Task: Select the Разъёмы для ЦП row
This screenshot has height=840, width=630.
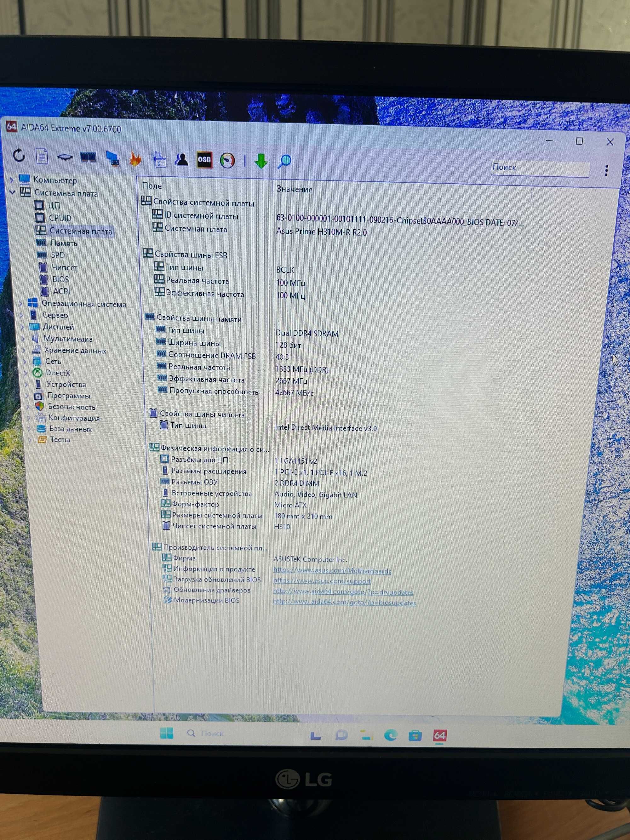Action: [x=238, y=460]
